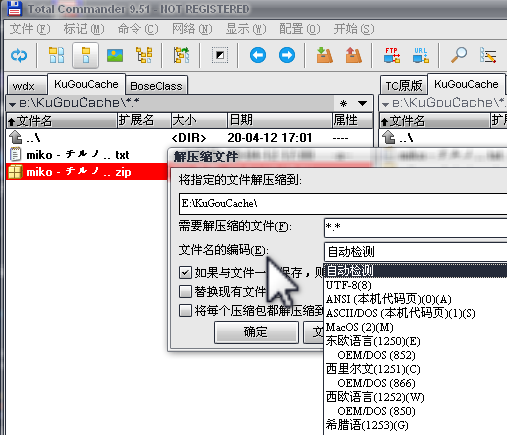Sort left panel by 大小 column
Viewport: 507px width, 435px height.
click(199, 120)
